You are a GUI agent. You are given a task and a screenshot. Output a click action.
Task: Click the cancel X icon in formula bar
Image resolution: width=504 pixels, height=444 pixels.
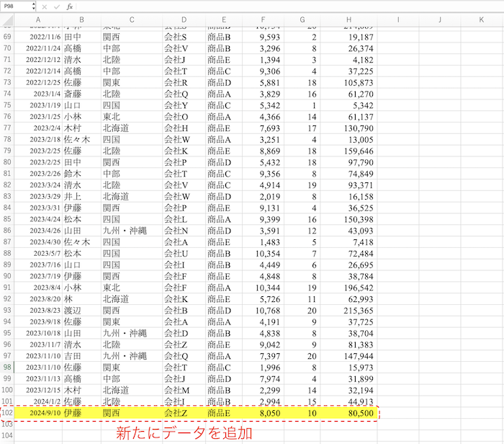(x=45, y=6)
